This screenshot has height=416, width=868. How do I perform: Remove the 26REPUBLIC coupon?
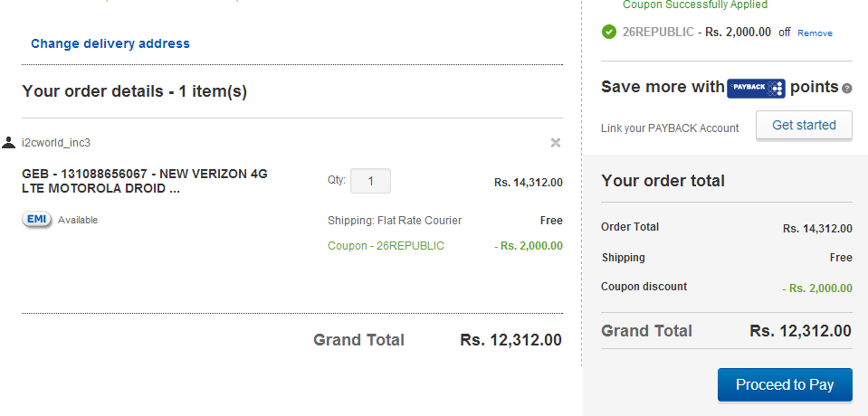[815, 33]
